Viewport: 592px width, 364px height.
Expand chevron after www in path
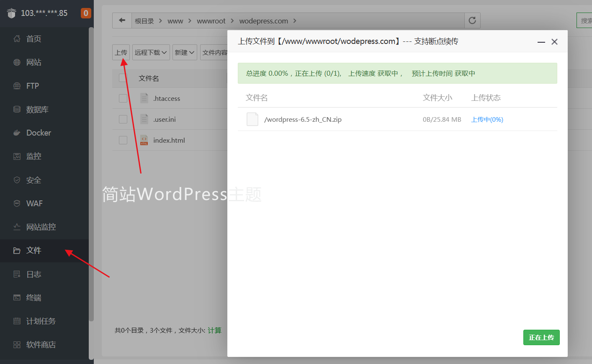click(190, 21)
